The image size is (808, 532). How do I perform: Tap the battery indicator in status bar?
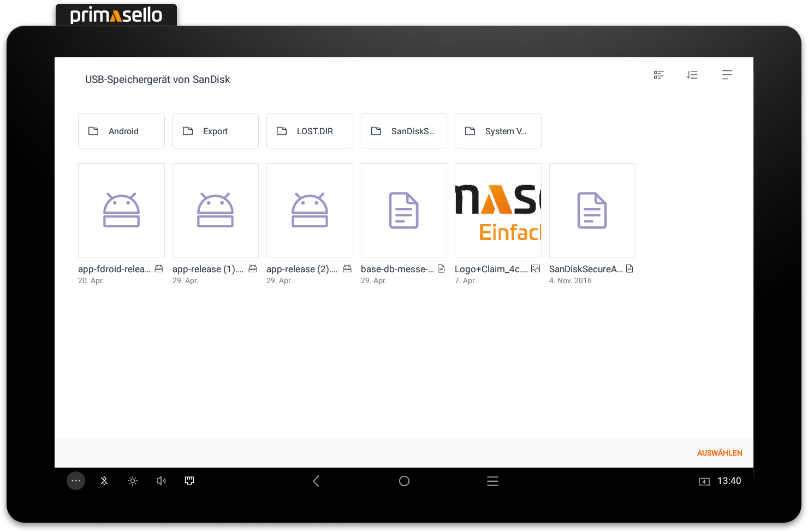[x=704, y=481]
